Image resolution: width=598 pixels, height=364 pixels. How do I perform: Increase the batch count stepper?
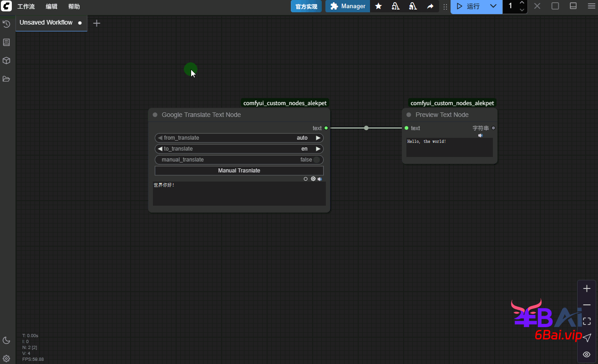pyautogui.click(x=522, y=3)
